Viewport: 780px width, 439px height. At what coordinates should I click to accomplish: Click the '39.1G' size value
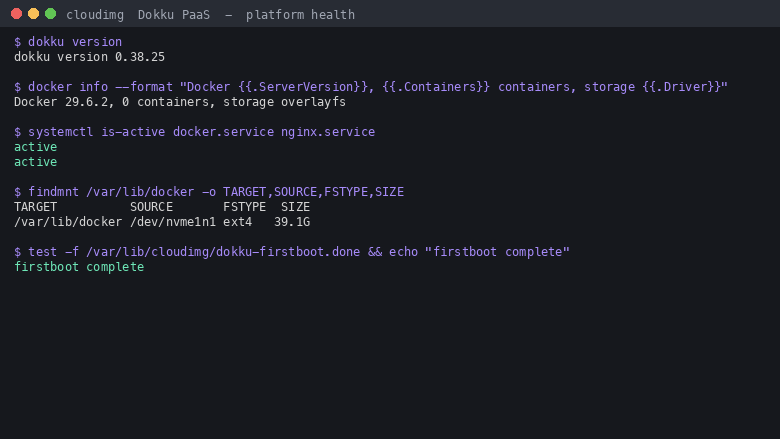pyautogui.click(x=292, y=222)
